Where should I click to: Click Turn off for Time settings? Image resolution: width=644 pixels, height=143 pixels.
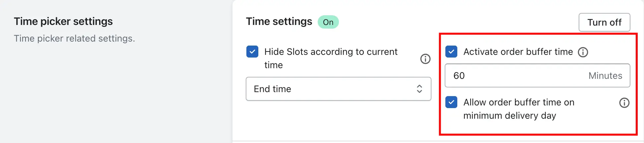pyautogui.click(x=604, y=22)
